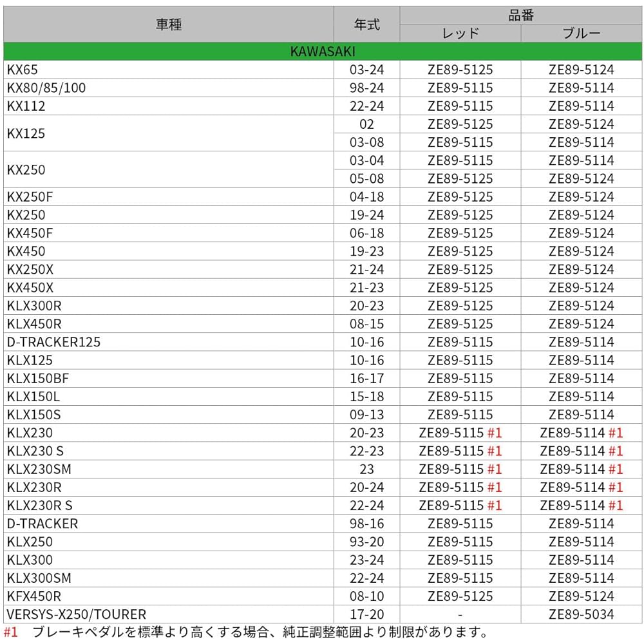Select the KLX450R model cell

click(x=168, y=324)
